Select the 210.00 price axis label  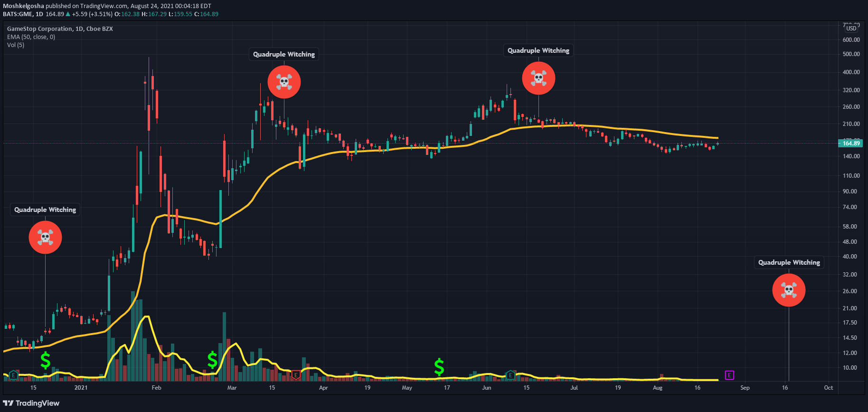coord(851,124)
